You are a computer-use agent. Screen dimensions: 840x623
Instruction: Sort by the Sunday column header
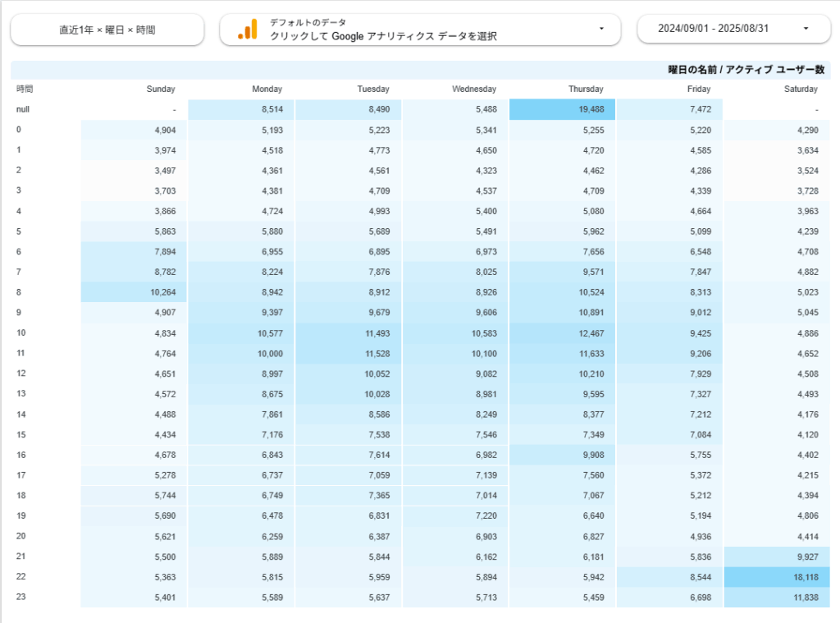coord(161,89)
